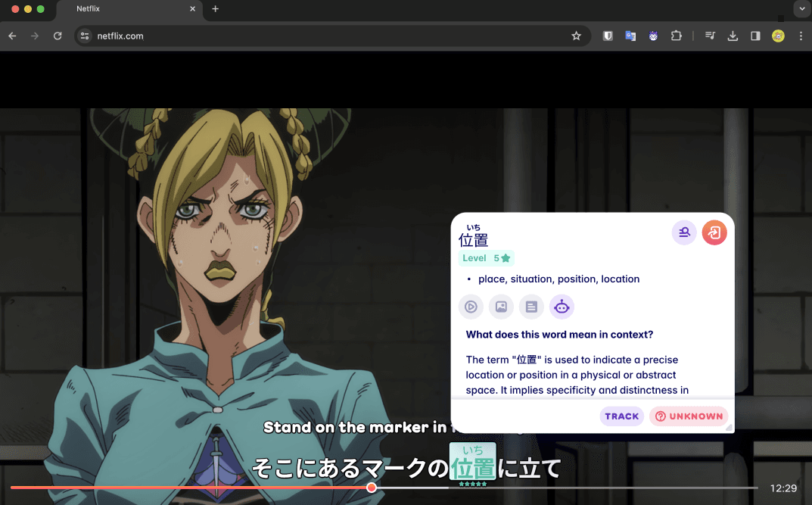Switch to the Netflix tab
The width and height of the screenshot is (812, 505).
click(x=129, y=9)
